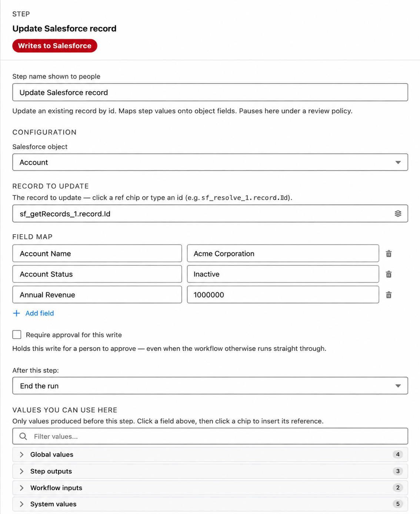The image size is (420, 514).
Task: Click into the Filter values search box
Action: click(210, 436)
